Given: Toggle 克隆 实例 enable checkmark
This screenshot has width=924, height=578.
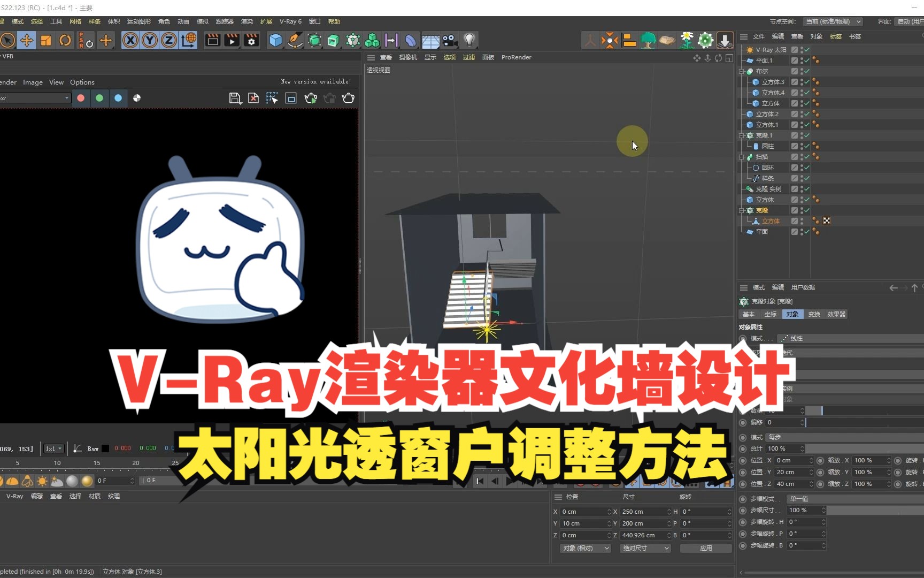Looking at the screenshot, I should coord(807,189).
